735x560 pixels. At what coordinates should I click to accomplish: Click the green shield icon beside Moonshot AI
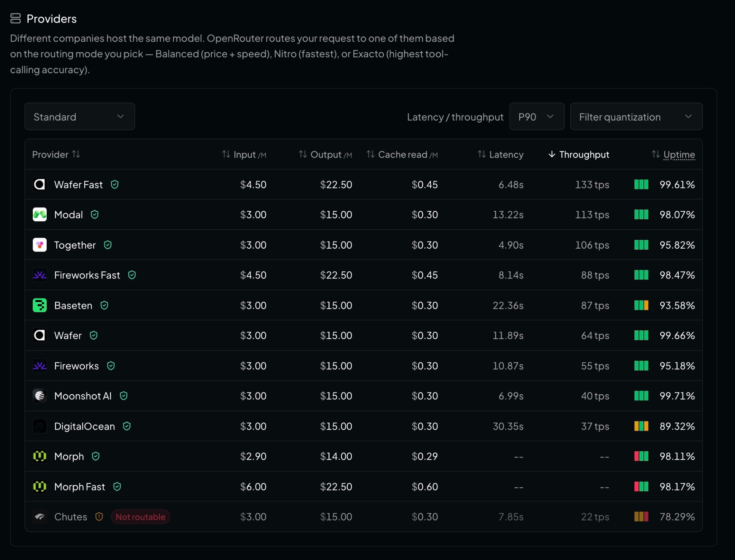pyautogui.click(x=123, y=396)
